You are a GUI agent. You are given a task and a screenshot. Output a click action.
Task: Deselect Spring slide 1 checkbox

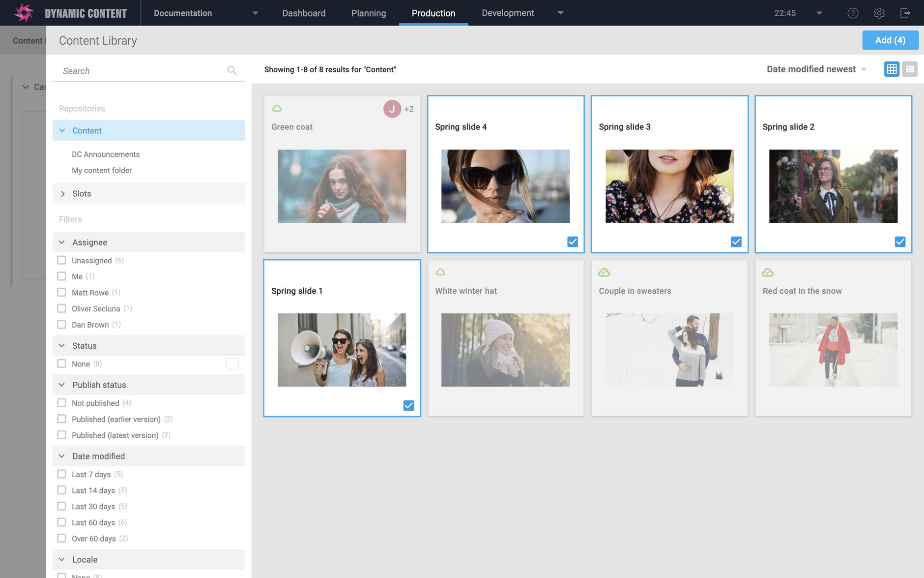tap(408, 405)
